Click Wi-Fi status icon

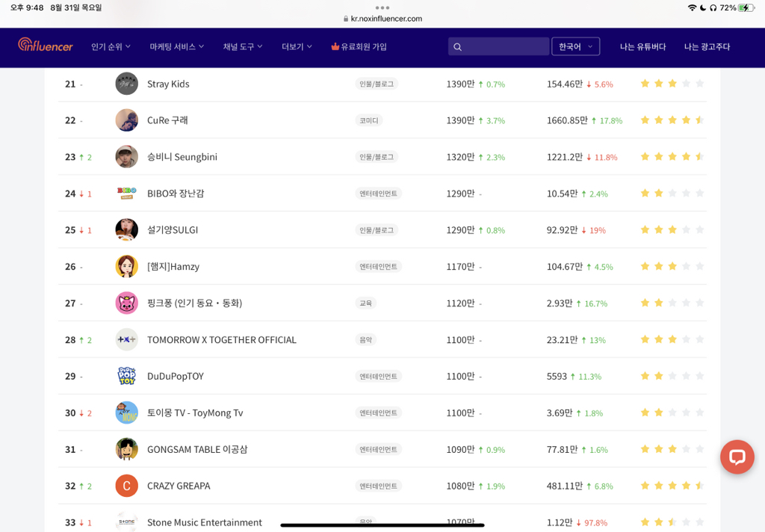click(x=692, y=7)
